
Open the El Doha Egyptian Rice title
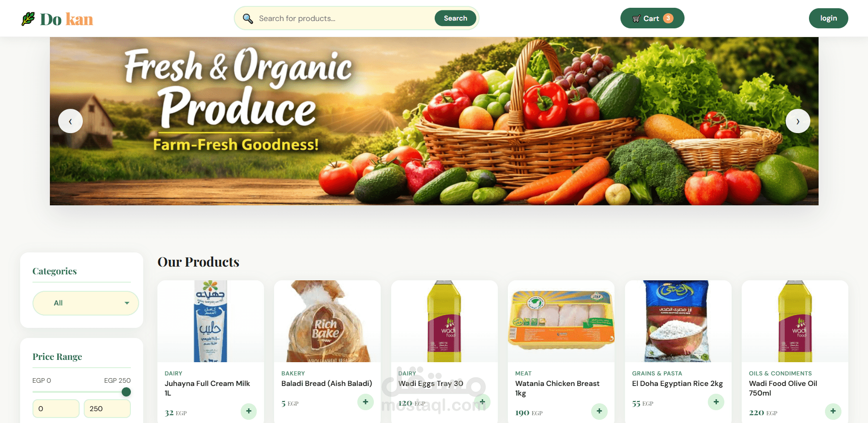(677, 383)
